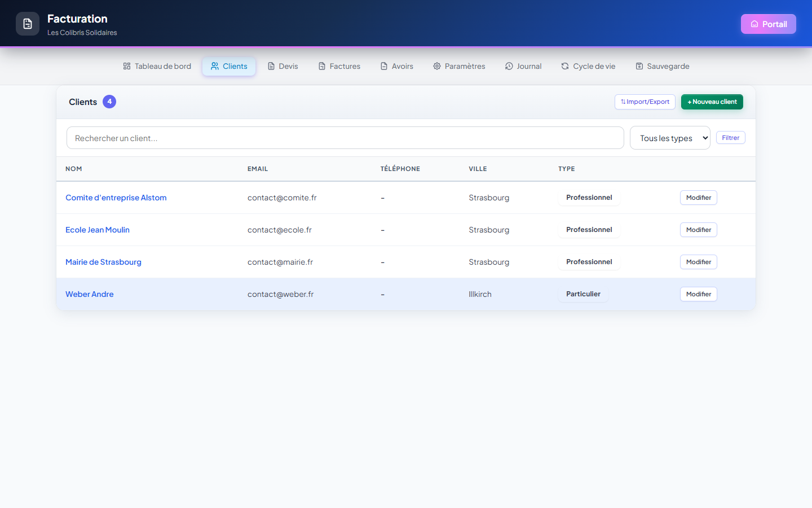
Task: Open the Weber Andre client link
Action: 90,294
